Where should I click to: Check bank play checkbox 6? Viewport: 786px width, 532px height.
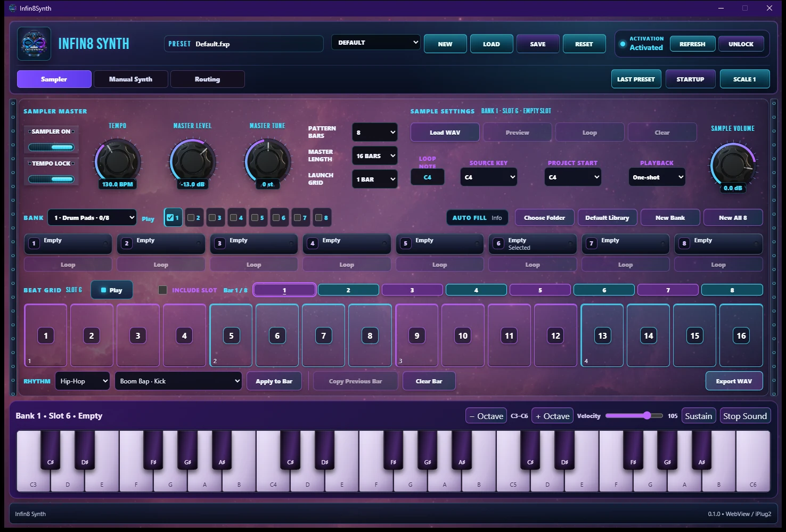pos(276,217)
